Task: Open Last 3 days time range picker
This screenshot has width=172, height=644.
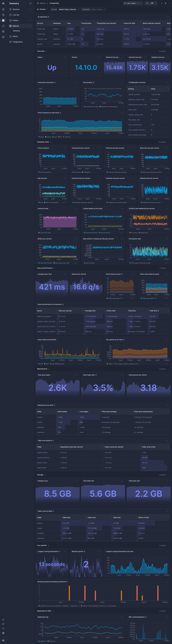Action: pyautogui.click(x=133, y=3)
